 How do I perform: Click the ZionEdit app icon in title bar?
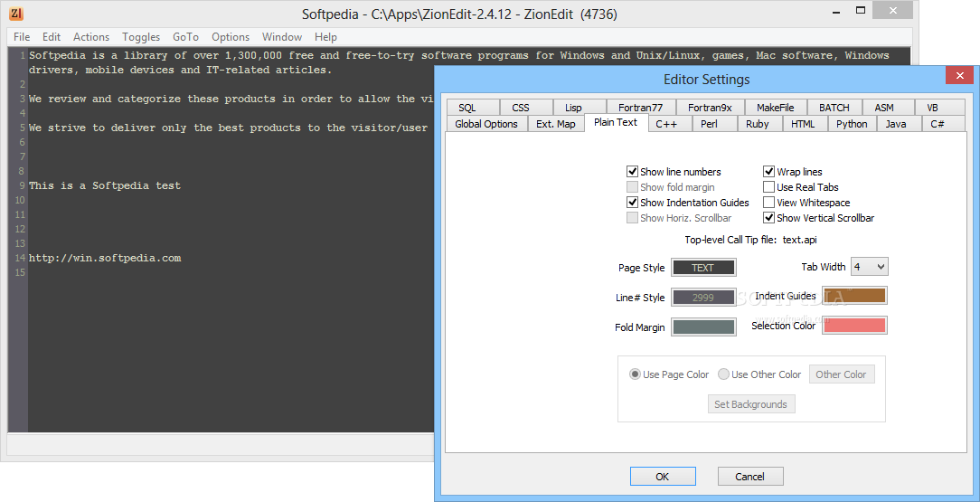pyautogui.click(x=16, y=14)
